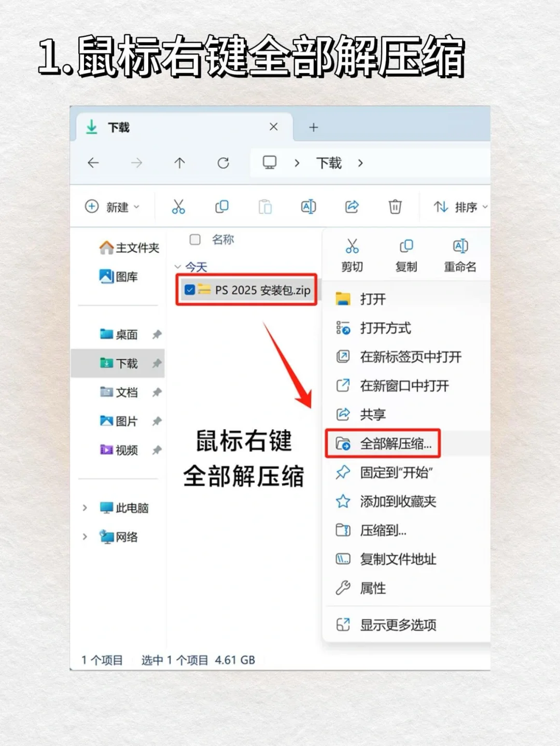Collapse the 今天 group
The image size is (560, 746).
click(x=179, y=267)
